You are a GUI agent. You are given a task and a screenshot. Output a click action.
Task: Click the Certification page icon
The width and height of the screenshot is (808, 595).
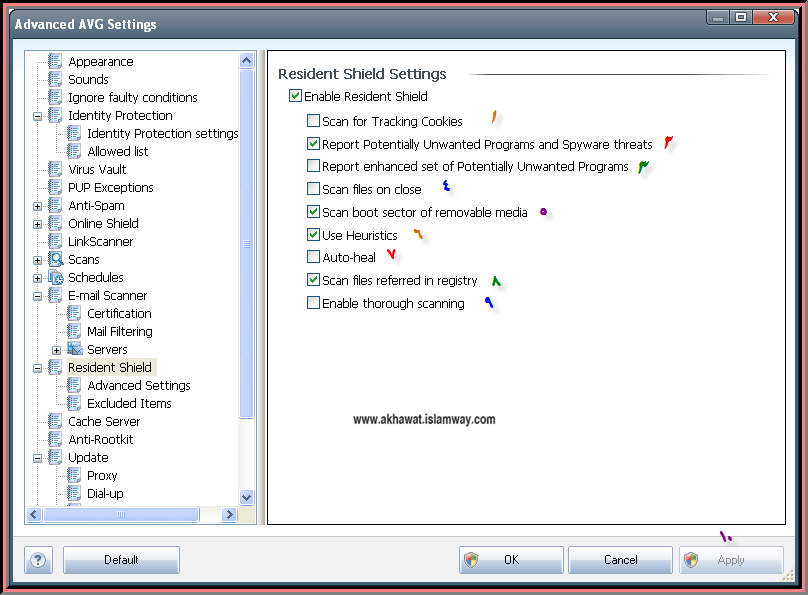pos(74,313)
